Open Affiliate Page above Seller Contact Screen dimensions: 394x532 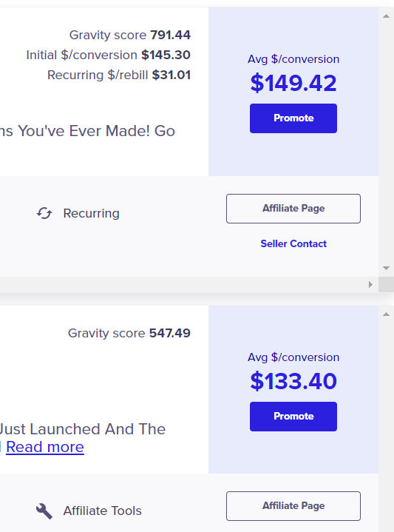[293, 209]
